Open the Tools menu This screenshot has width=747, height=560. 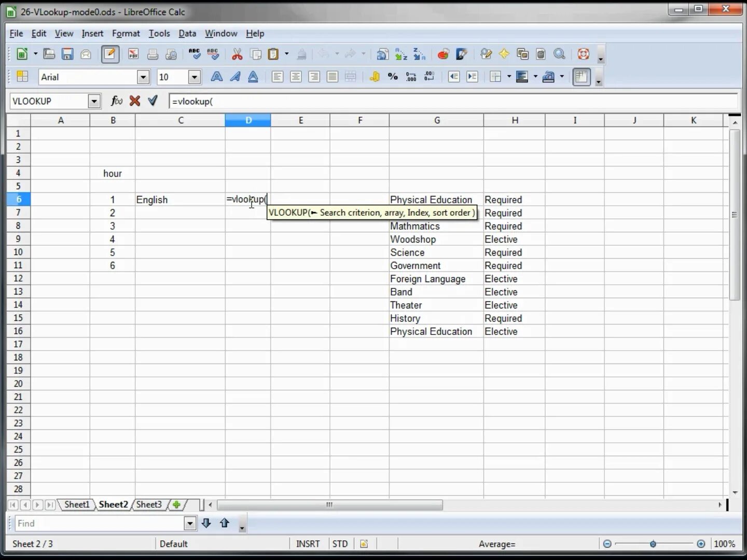coord(159,33)
